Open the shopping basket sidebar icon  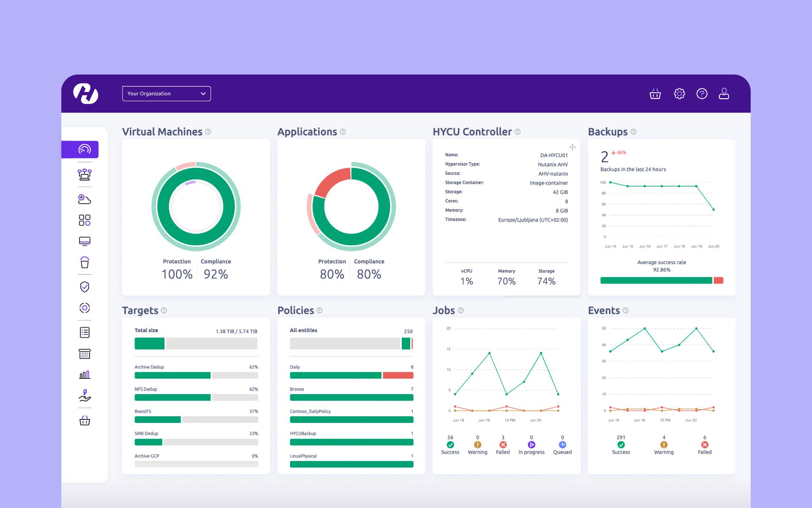(85, 420)
